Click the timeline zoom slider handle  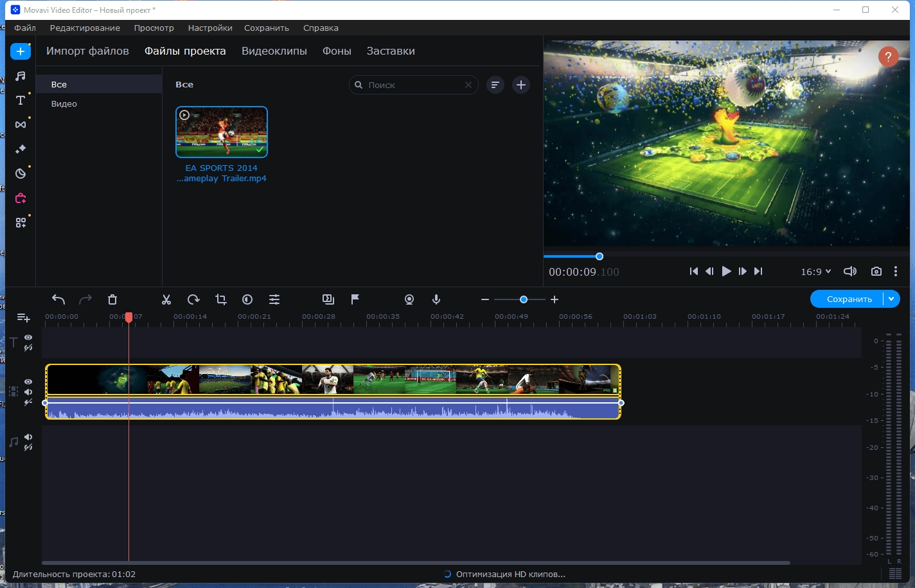point(524,299)
